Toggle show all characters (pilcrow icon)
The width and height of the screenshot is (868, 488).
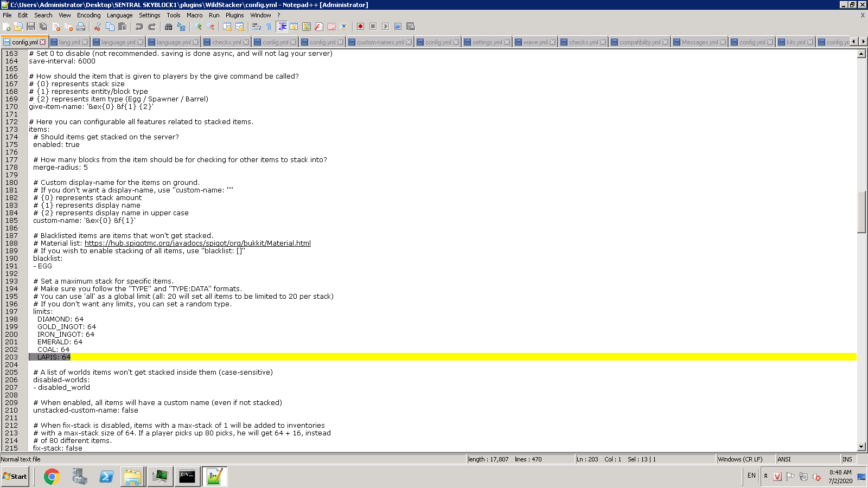tap(269, 27)
